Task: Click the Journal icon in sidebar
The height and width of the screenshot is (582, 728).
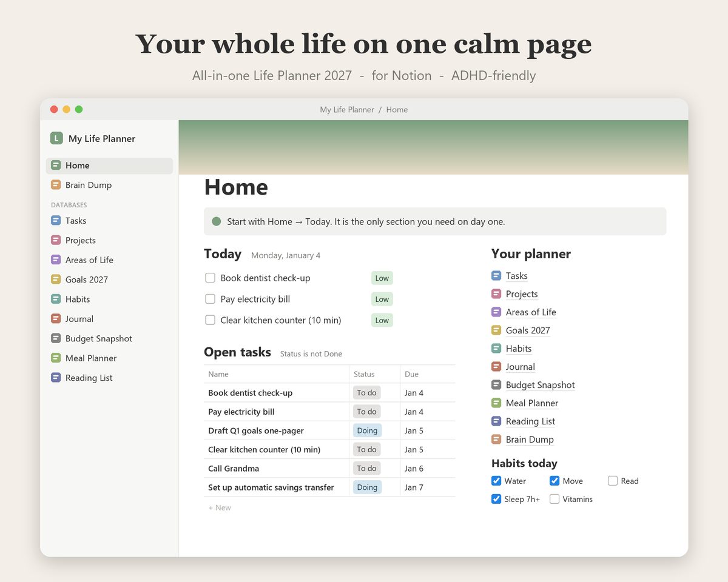Action: pyautogui.click(x=56, y=318)
